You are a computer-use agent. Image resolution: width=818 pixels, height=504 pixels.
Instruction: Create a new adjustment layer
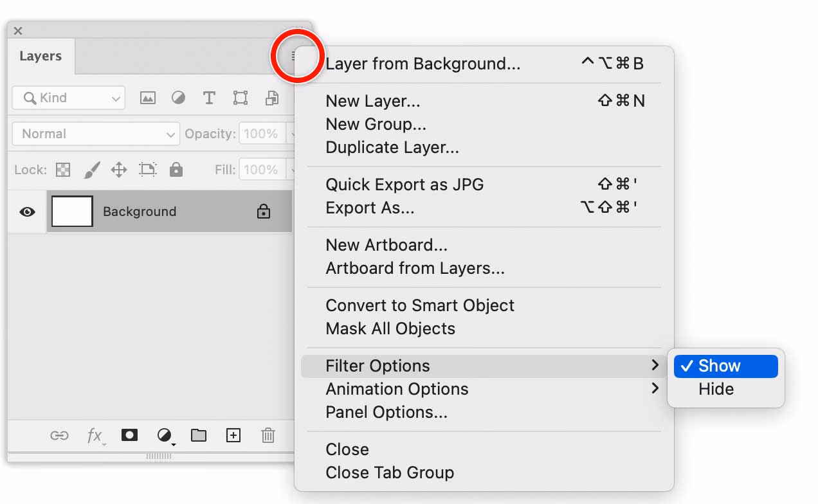(x=164, y=435)
